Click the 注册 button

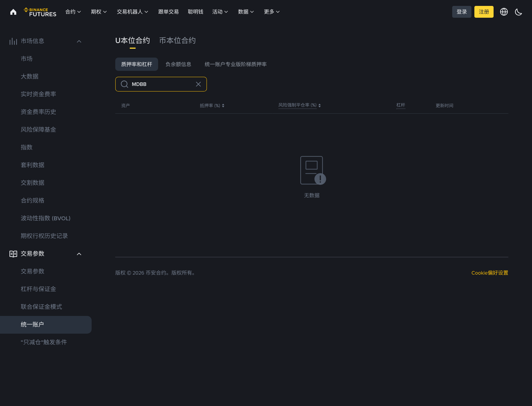(484, 12)
